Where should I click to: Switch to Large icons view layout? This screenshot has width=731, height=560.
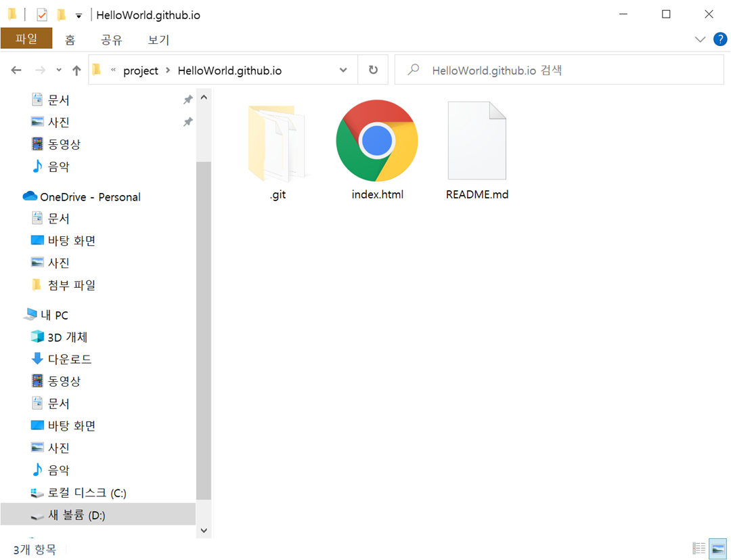[x=718, y=548]
